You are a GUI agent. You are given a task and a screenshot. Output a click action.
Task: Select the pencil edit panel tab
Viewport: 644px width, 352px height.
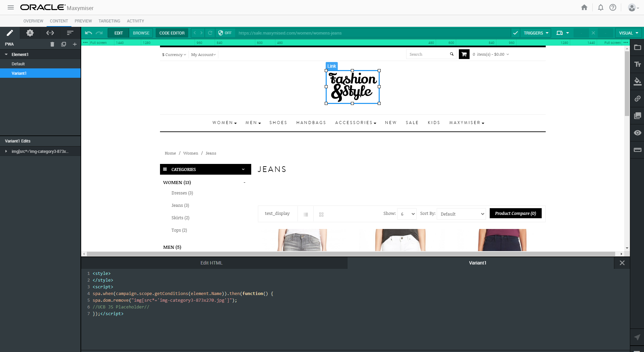10,33
